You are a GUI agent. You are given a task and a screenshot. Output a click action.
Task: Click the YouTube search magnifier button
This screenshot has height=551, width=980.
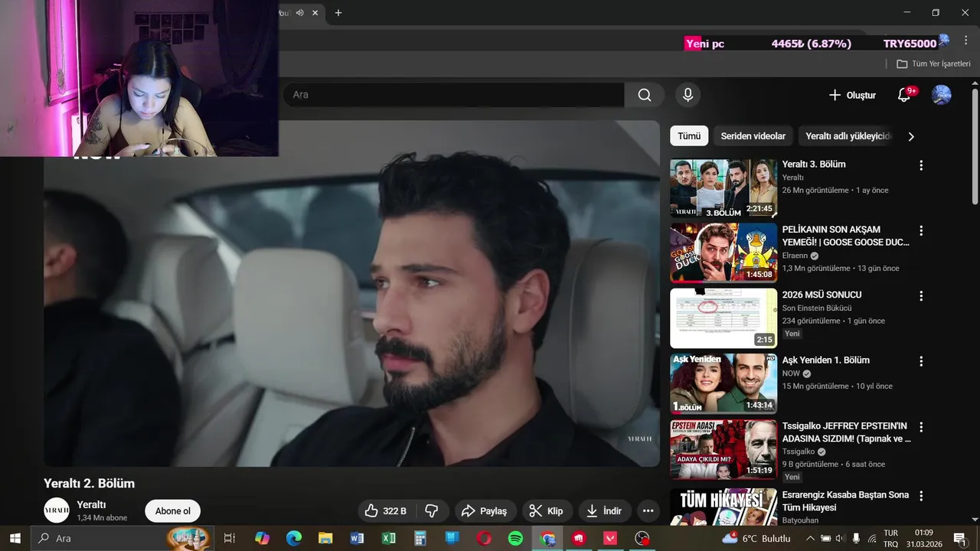click(645, 95)
